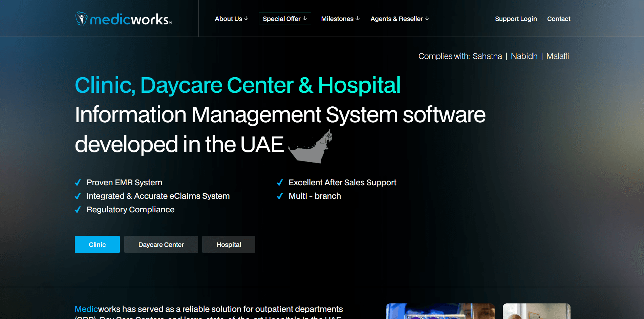This screenshot has width=644, height=319.
Task: Open the Milestones dropdown
Action: click(340, 19)
